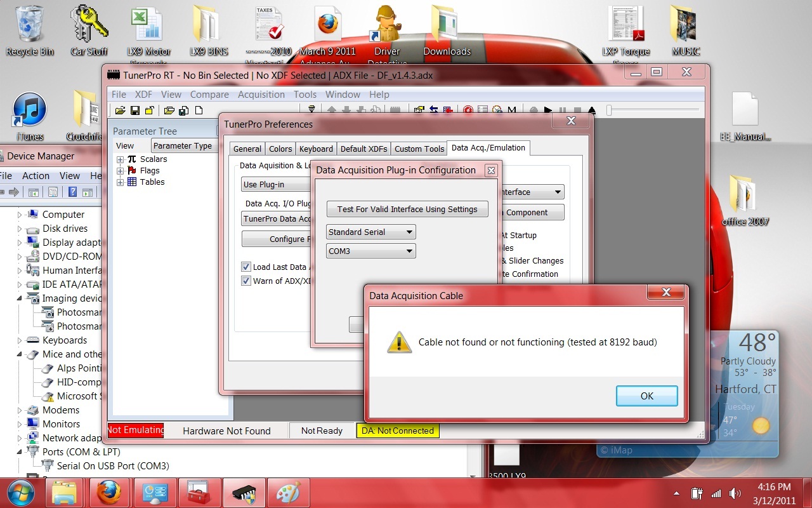Expand the Tables tree node
The width and height of the screenshot is (812, 508).
[120, 182]
